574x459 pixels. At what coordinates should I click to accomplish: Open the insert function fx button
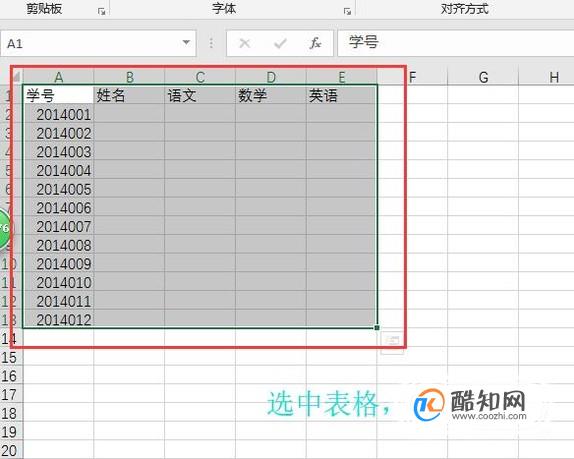tap(315, 44)
